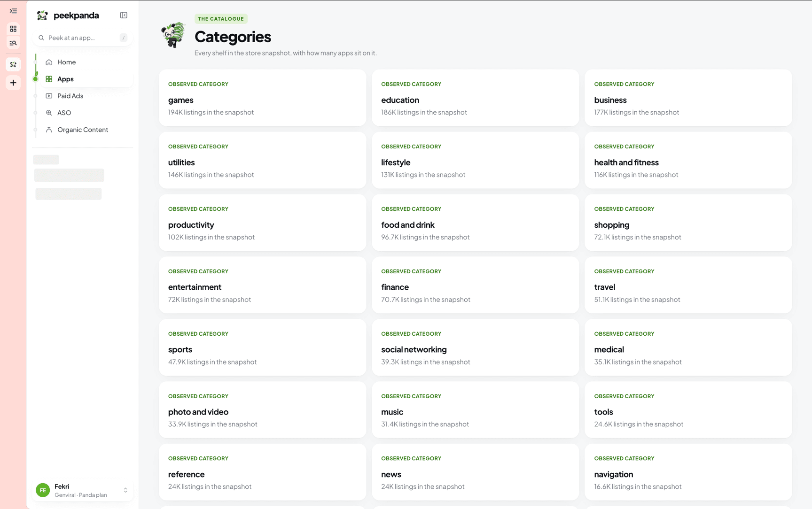Open the utilities category card
The width and height of the screenshot is (812, 509).
pos(263,161)
